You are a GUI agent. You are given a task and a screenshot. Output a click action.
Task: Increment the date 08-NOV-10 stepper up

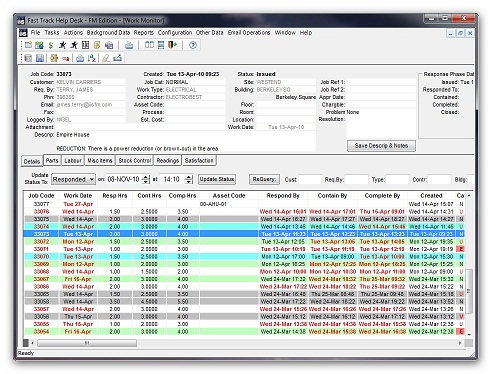coord(146,177)
